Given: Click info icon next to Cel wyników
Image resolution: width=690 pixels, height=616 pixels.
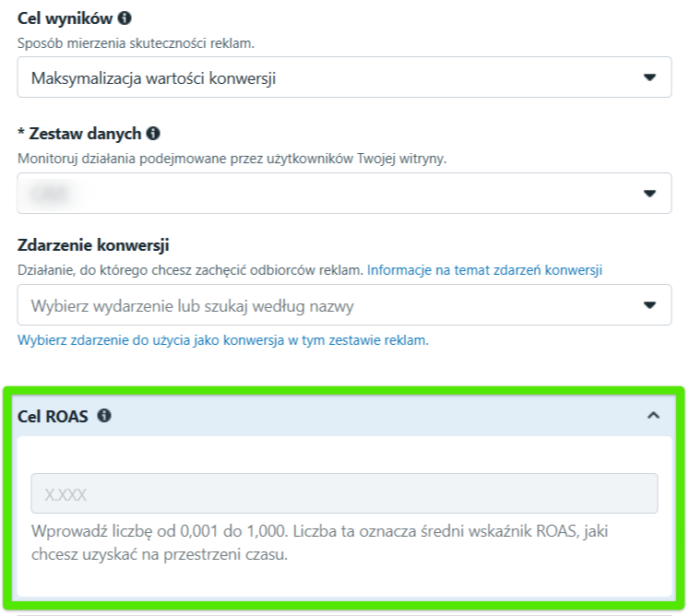Looking at the screenshot, I should pyautogui.click(x=125, y=18).
